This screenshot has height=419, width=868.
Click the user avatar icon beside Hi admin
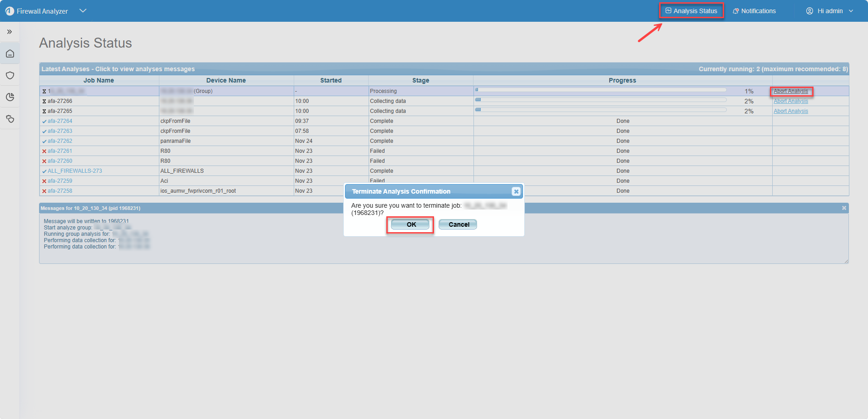click(x=809, y=11)
